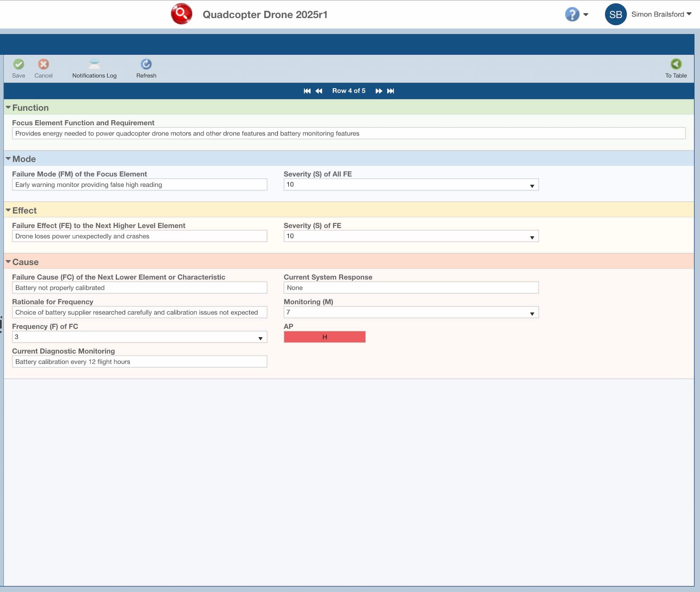The width and height of the screenshot is (700, 592).
Task: Click inside the Failure Effect text field
Action: pos(139,236)
